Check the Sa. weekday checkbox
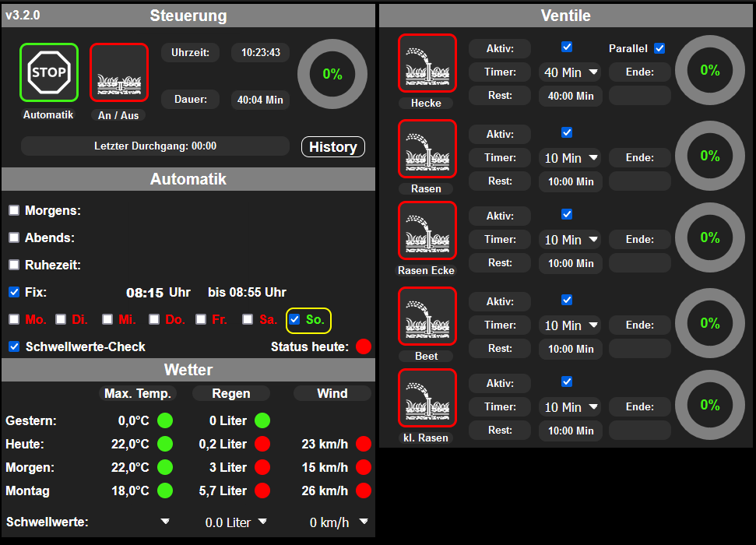The height and width of the screenshot is (545, 756). [x=248, y=319]
